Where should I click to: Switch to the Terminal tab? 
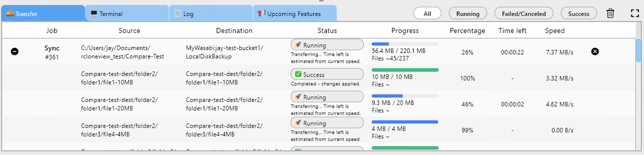(111, 13)
